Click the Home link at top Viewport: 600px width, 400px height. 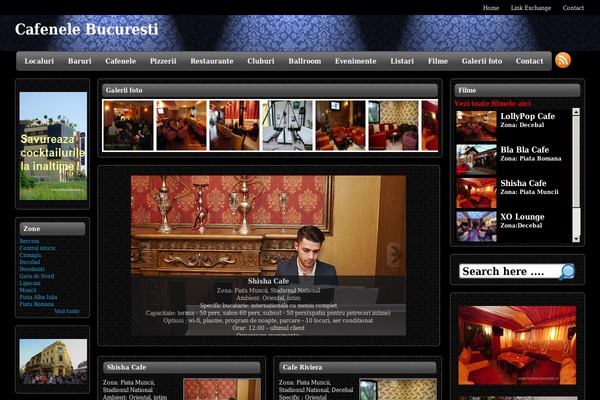coord(491,8)
